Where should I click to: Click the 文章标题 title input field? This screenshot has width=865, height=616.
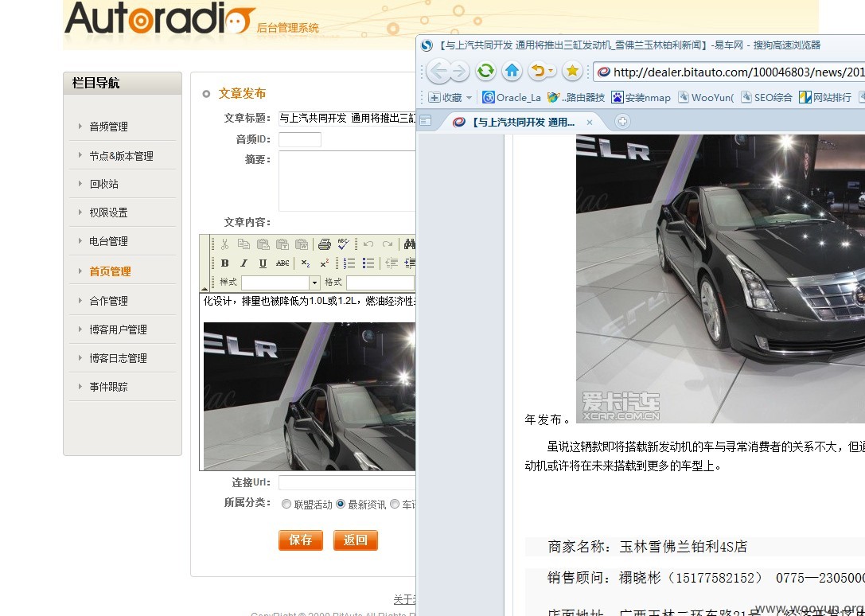point(347,118)
